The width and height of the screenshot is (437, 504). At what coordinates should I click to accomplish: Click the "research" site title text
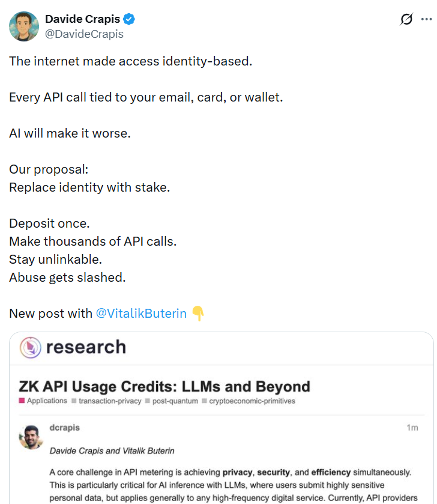[86, 347]
